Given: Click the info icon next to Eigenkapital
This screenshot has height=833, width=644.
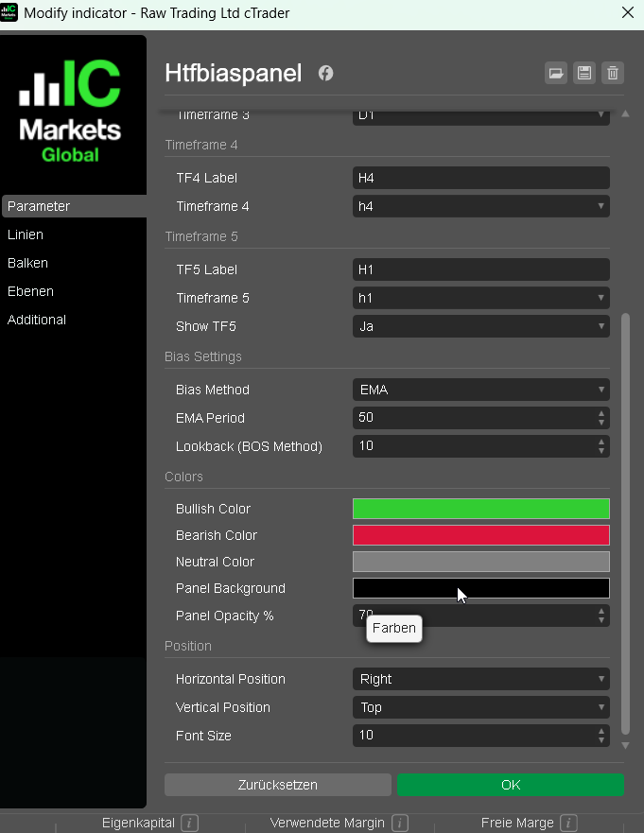Looking at the screenshot, I should (189, 824).
